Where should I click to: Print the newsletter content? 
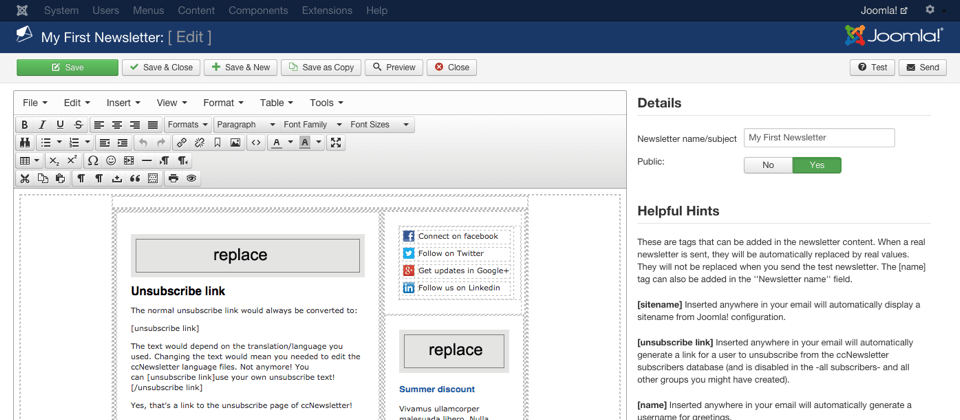point(173,178)
